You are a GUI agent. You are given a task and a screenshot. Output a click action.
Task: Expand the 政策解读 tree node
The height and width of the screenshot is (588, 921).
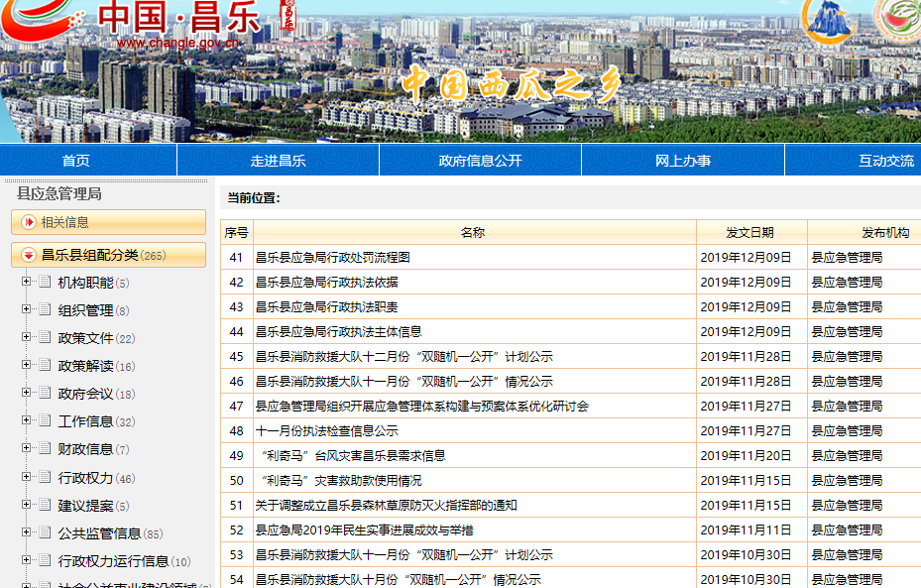click(26, 366)
